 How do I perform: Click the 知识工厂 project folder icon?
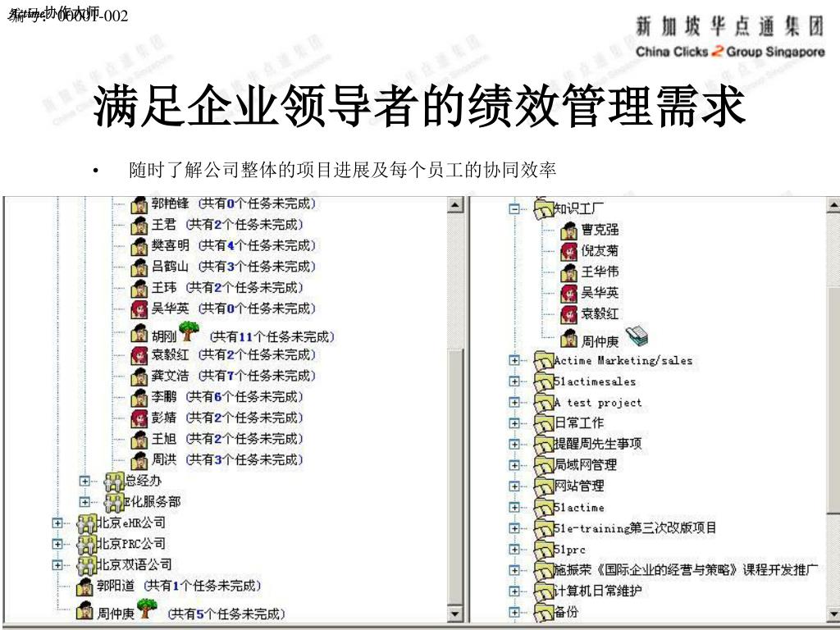pos(544,209)
